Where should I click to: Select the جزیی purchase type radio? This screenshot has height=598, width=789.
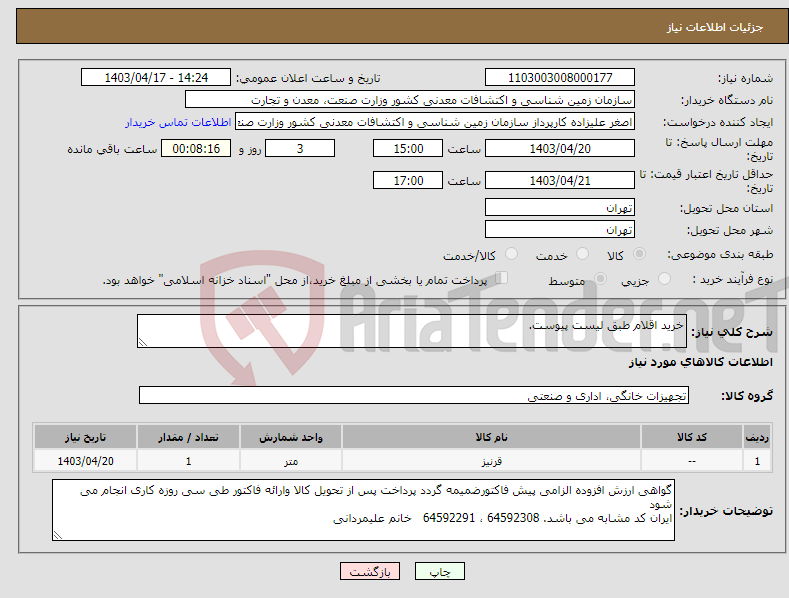664,279
